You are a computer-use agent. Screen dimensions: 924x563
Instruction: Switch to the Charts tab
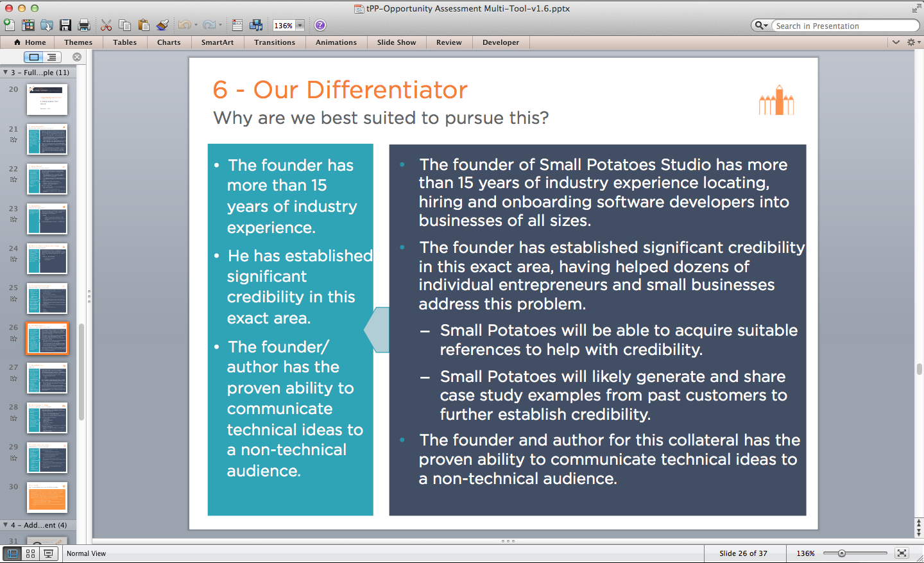[169, 42]
